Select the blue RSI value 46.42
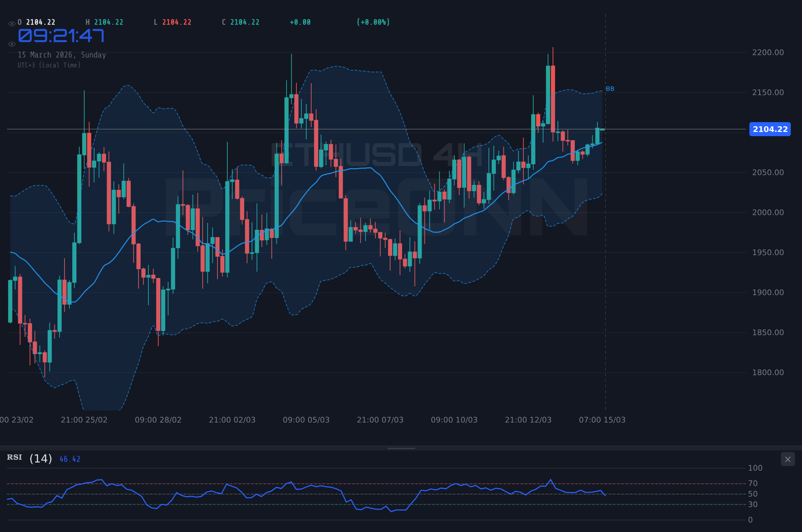802x532 pixels. [69, 458]
